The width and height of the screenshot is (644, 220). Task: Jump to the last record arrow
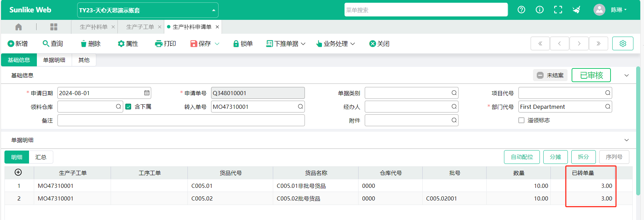pos(598,43)
